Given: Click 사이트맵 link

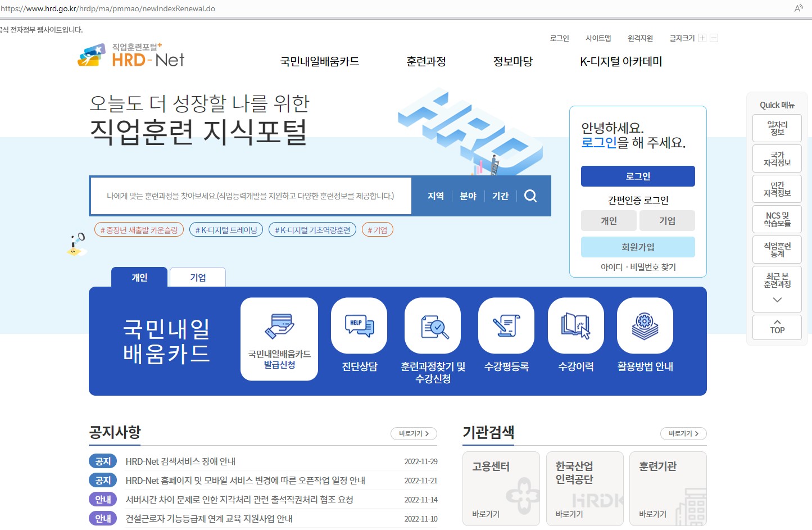Looking at the screenshot, I should click(598, 38).
